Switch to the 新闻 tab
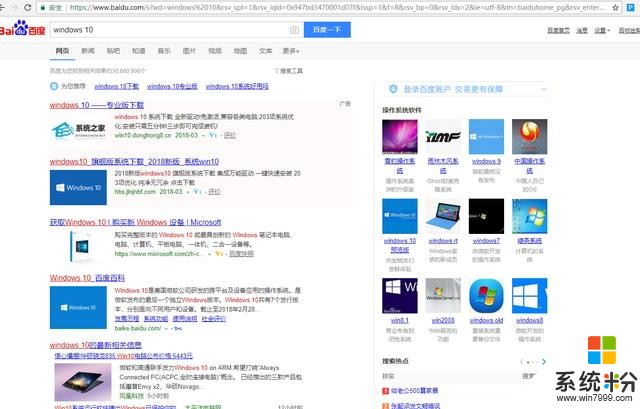The width and height of the screenshot is (640, 409). tap(88, 51)
